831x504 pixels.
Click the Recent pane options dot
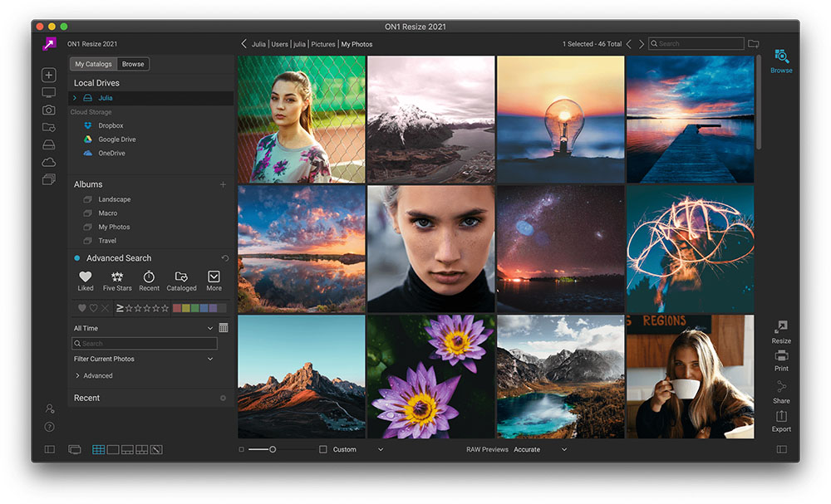pyautogui.click(x=223, y=398)
